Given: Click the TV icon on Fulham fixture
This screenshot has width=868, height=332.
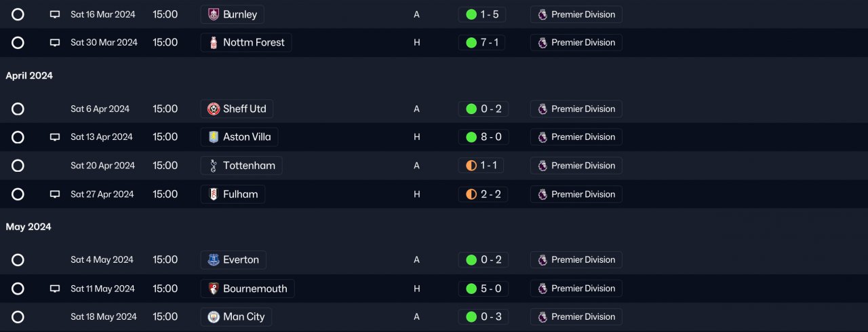Looking at the screenshot, I should 55,194.
